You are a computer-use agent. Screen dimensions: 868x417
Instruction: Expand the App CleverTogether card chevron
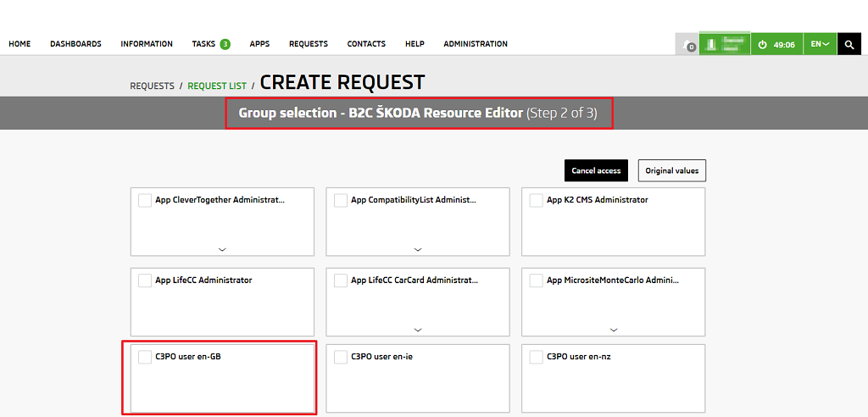(x=223, y=250)
